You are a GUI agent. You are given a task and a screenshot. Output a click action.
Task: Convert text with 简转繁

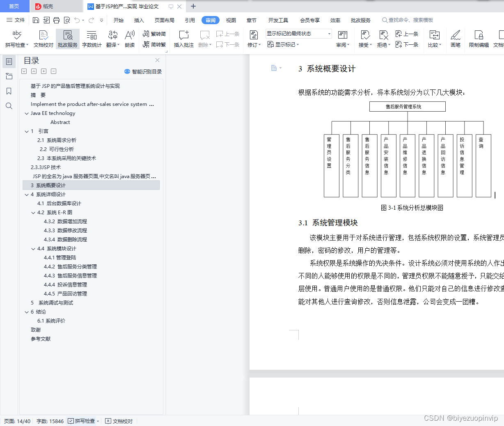(x=154, y=44)
